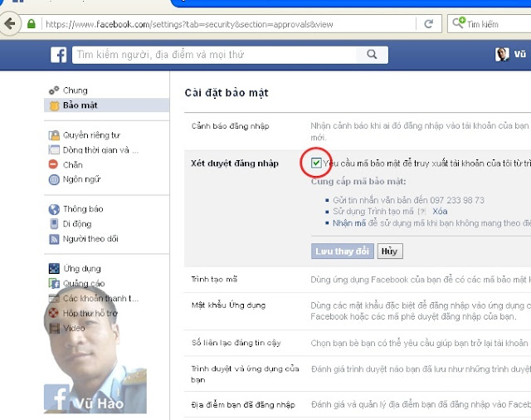This screenshot has height=420, width=531.
Task: Click the Ứng dụng apps icon
Action: tap(54, 269)
